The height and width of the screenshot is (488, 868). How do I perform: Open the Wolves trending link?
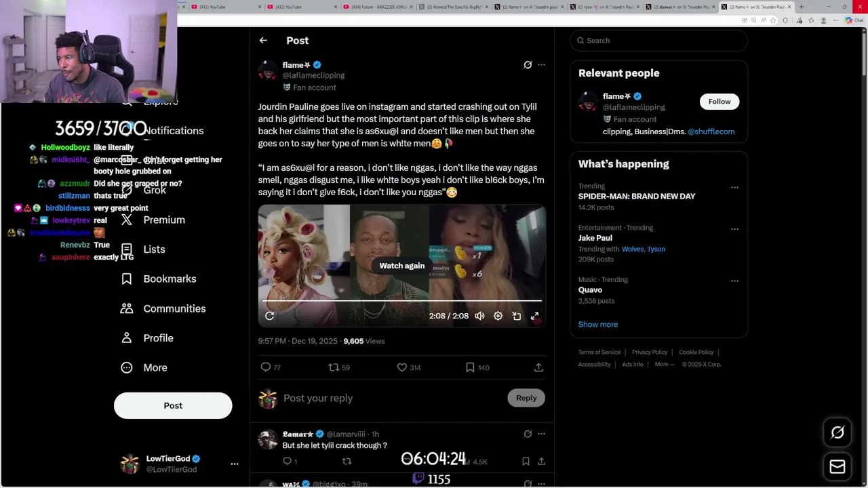[633, 249]
